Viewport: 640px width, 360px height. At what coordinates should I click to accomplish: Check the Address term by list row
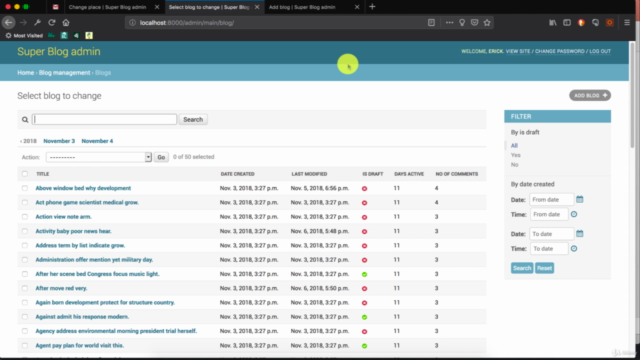point(25,245)
